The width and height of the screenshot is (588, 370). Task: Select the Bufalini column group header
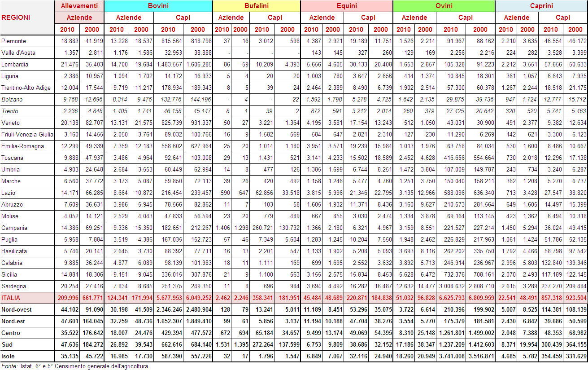pos(257,6)
